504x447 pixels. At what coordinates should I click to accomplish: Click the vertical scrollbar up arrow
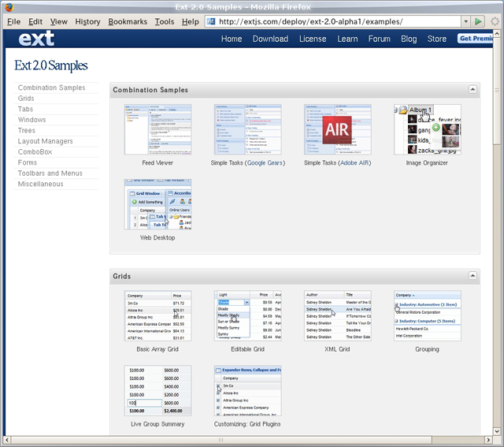[x=497, y=33]
